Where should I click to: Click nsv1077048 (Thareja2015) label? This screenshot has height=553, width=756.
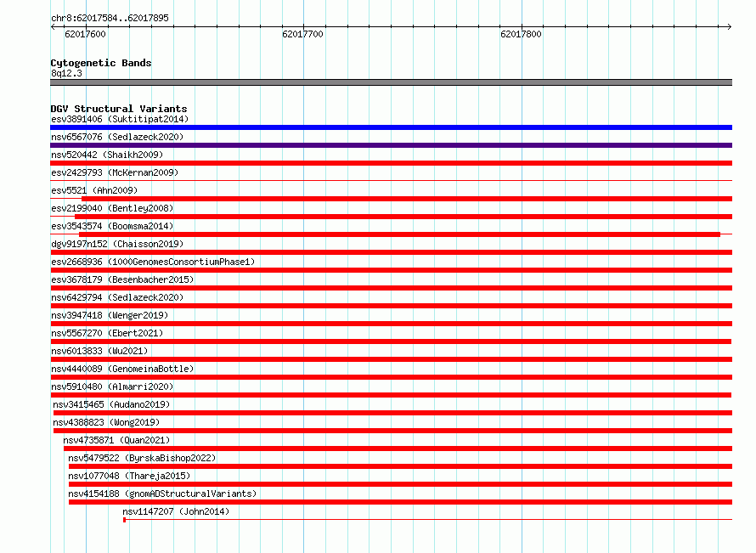click(x=129, y=476)
